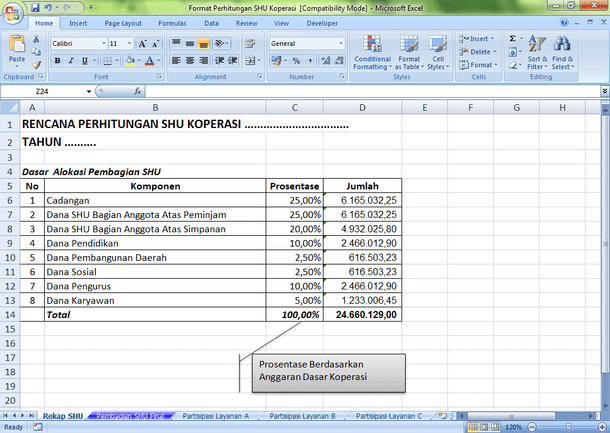The width and height of the screenshot is (610, 433).
Task: Align text right
Action: (x=203, y=61)
